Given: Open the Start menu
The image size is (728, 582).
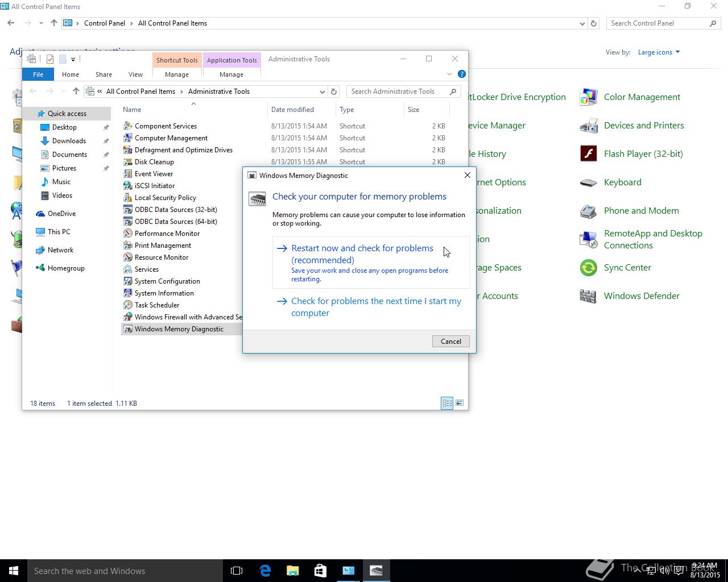Looking at the screenshot, I should [14, 571].
